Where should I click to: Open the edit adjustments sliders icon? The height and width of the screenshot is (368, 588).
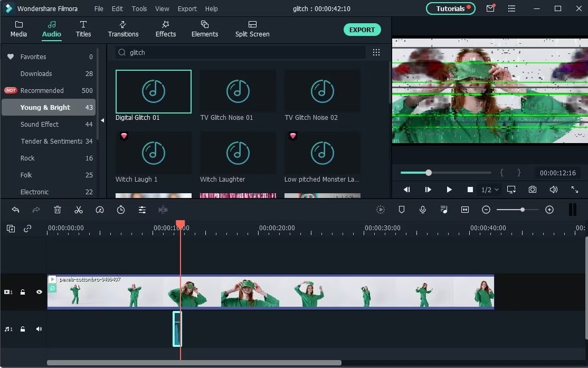tap(142, 210)
